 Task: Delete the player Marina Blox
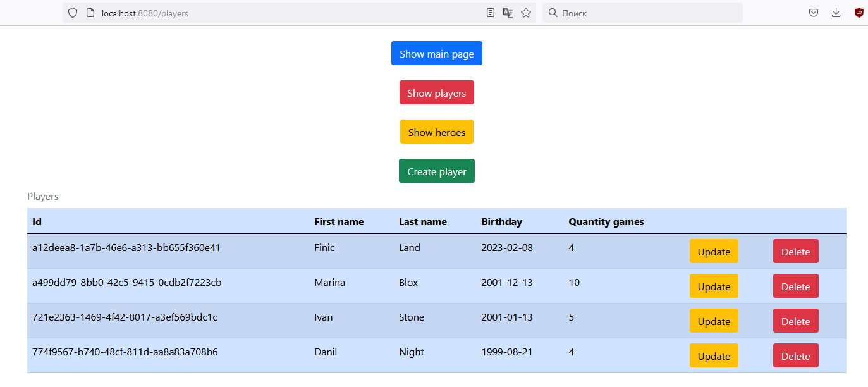[x=795, y=286]
